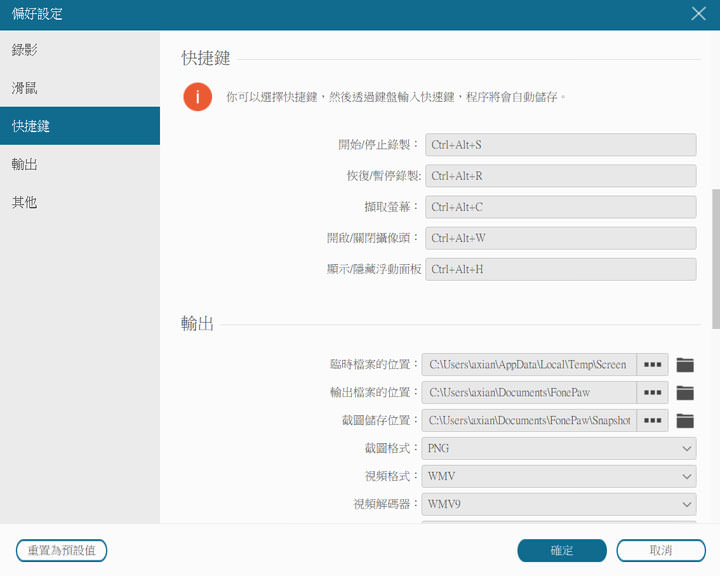Switch to the 滑鼠 tab
The width and height of the screenshot is (720, 576).
pyautogui.click(x=80, y=88)
